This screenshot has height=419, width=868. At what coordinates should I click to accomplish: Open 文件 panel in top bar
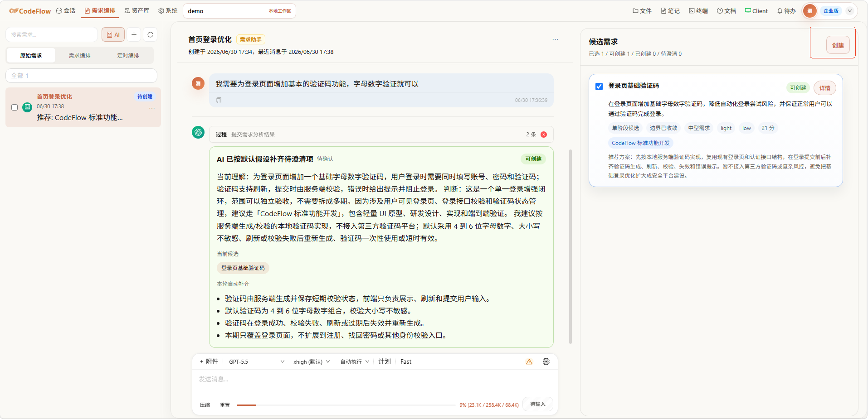point(642,11)
